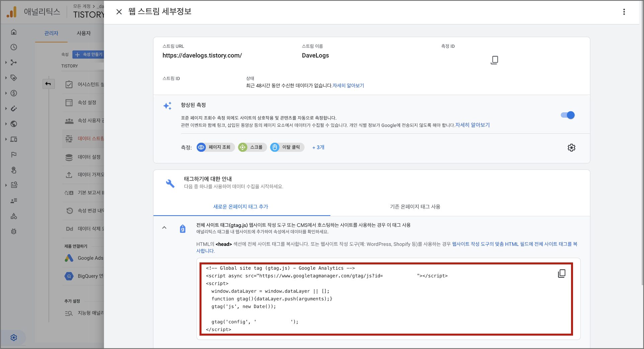
Task: Switch to 관리자 tab
Action: coord(51,33)
